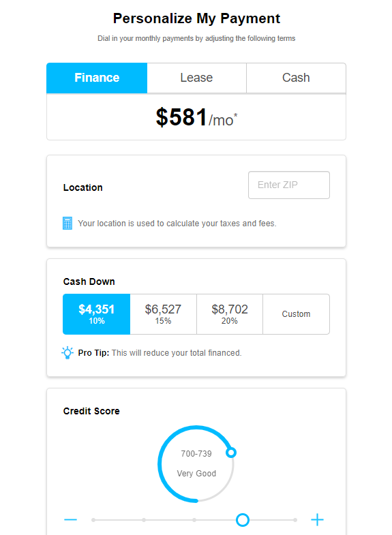
Task: Click the plus icon to raise credit score
Action: (317, 519)
